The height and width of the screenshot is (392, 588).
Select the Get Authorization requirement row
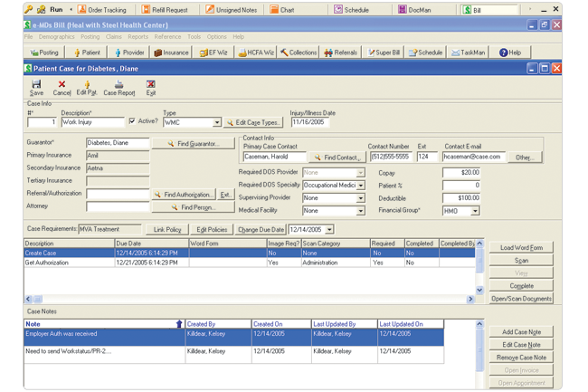pyautogui.click(x=250, y=263)
